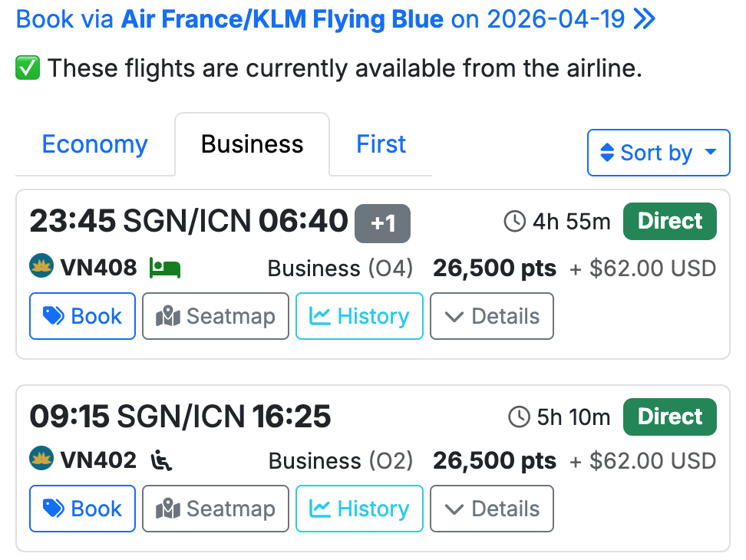Select the Business tab
Screen dimensions: 746x560
(x=252, y=144)
